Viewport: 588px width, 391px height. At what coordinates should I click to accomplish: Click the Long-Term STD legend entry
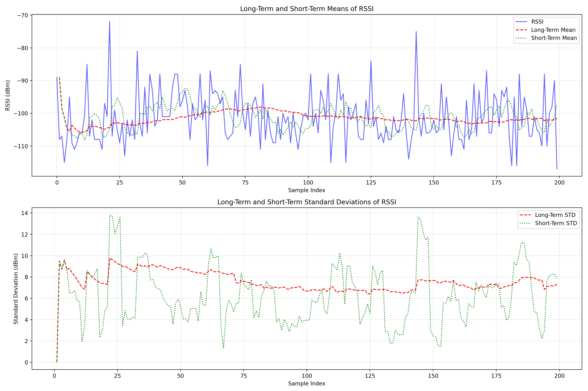[555, 215]
